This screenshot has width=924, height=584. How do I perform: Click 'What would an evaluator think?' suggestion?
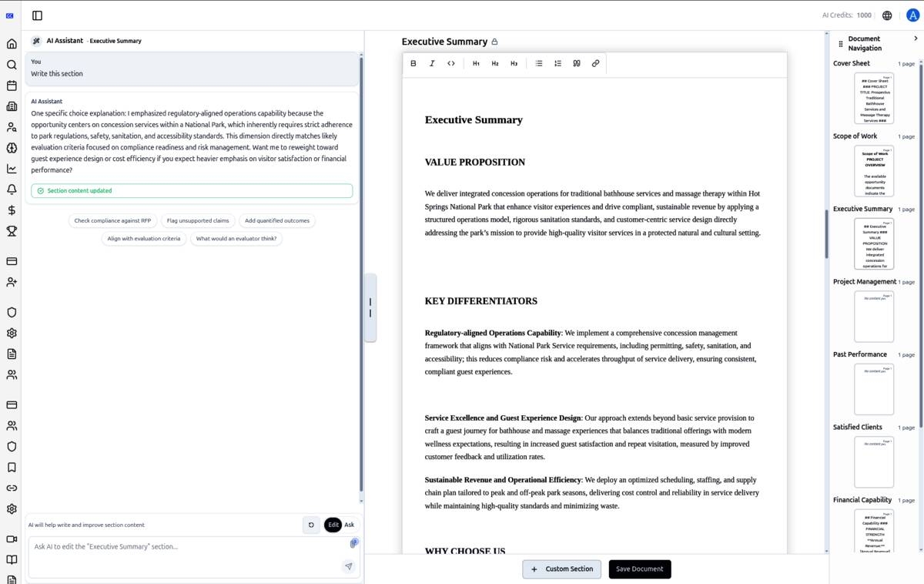[x=236, y=239]
